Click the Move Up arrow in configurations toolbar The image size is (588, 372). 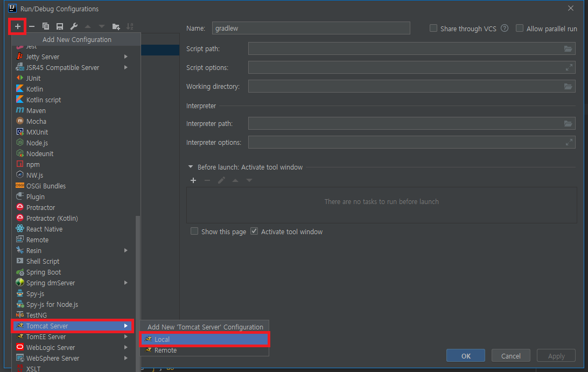88,26
